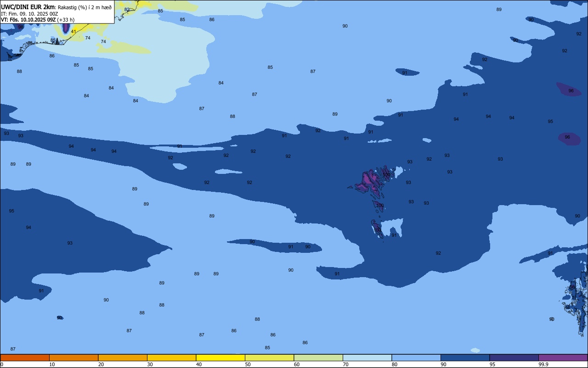This screenshot has height=368, width=588.
Task: Click the dark orange 0–10 legend swatch
Action: 25,357
